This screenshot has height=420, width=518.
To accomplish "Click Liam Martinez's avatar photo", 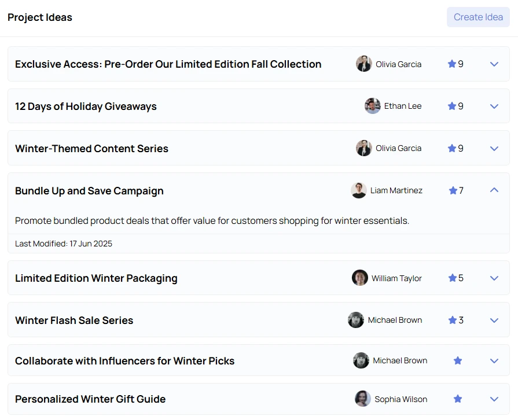I will coord(358,190).
